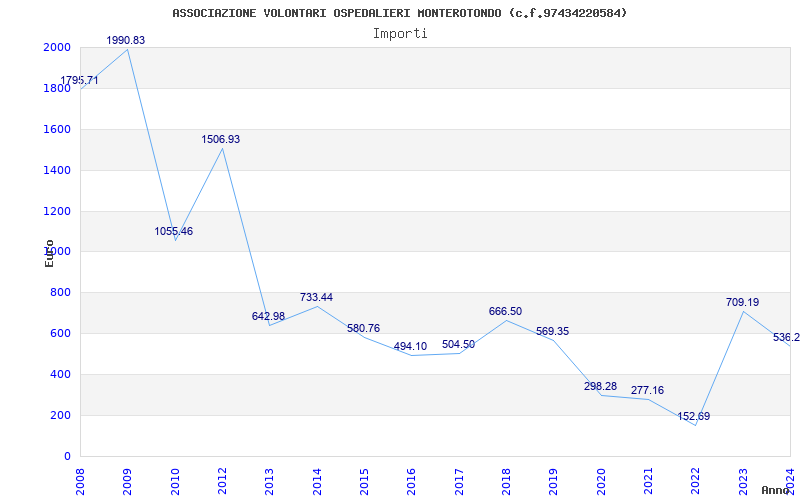This screenshot has width=800, height=500.
Task: Select x-axis year 2016
Action: click(412, 481)
